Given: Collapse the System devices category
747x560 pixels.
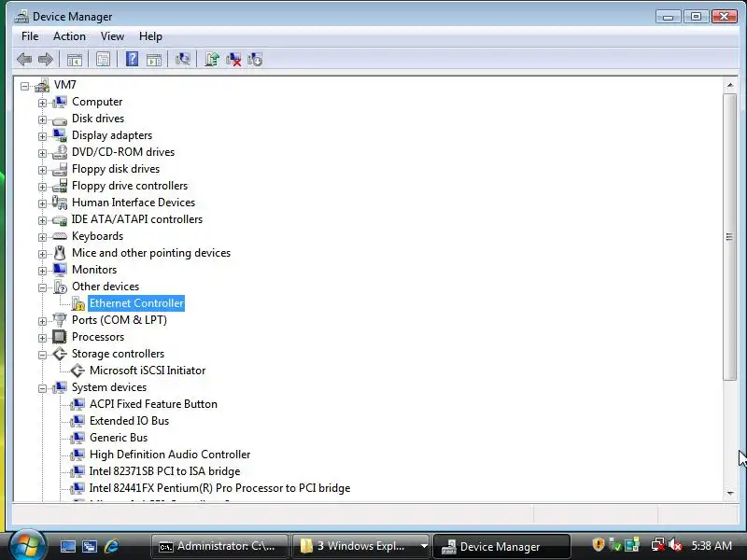Looking at the screenshot, I should click(x=42, y=388).
